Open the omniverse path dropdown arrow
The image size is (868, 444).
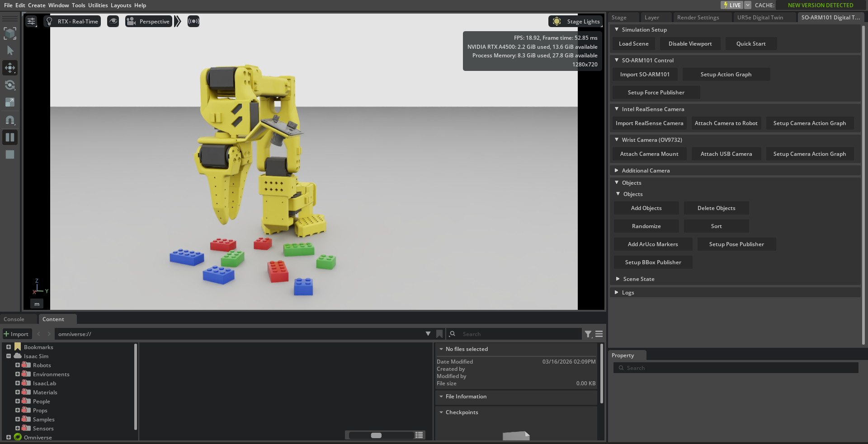click(x=428, y=334)
